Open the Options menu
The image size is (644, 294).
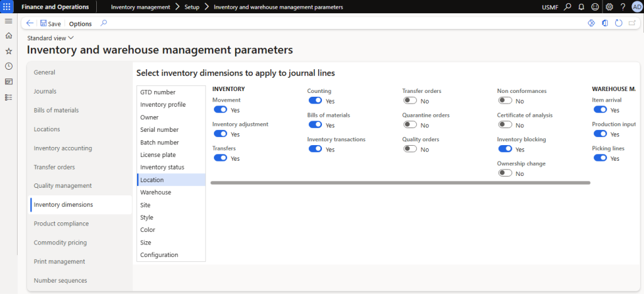[x=80, y=24]
